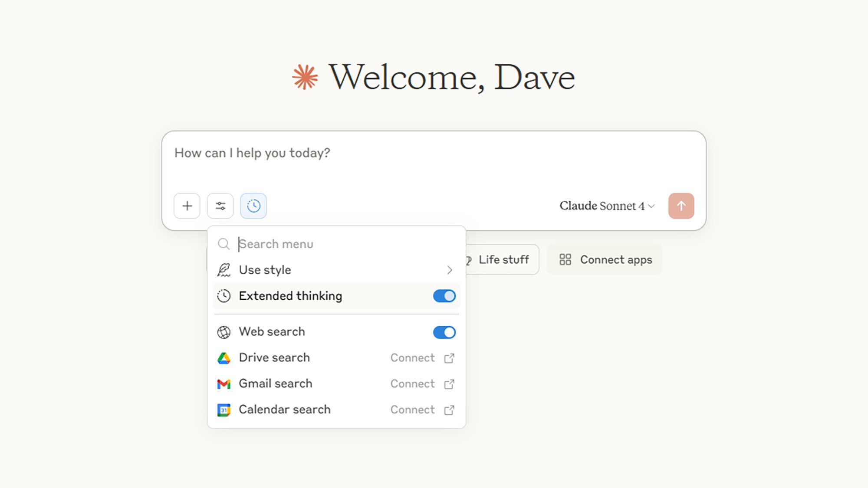Screen dimensions: 868x488
Task: Select the Gmail search menu entry
Action: pos(336,384)
